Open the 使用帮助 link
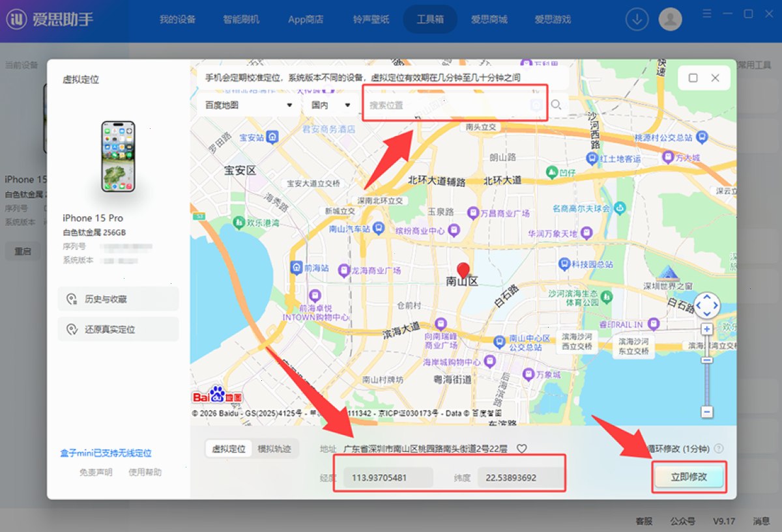The width and height of the screenshot is (782, 532). [x=145, y=472]
